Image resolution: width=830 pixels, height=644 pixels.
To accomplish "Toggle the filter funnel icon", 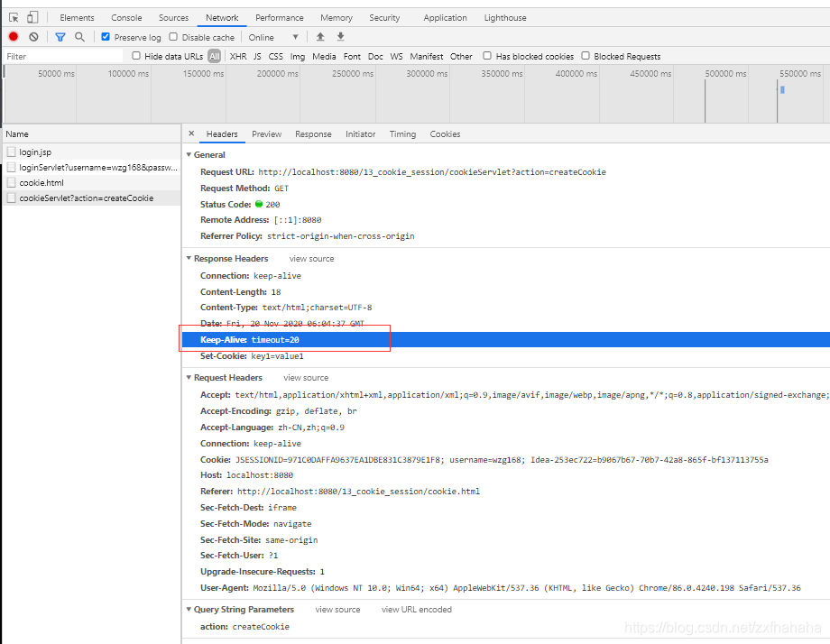I will 60,37.
